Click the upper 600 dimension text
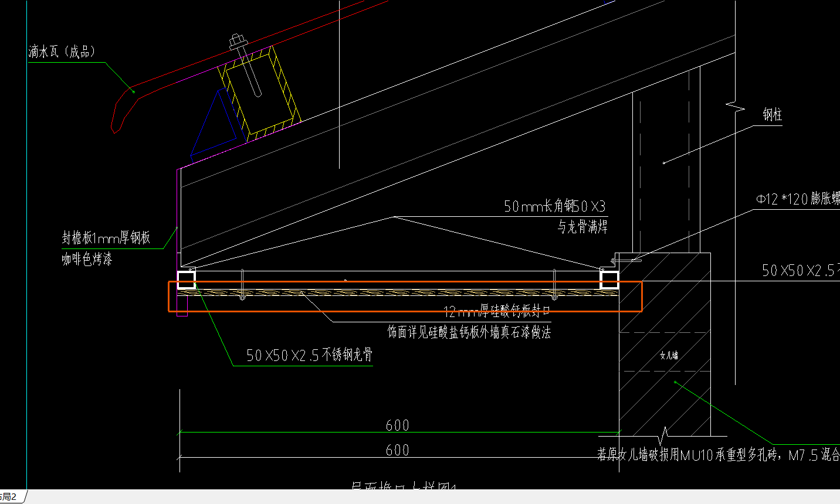The height and width of the screenshot is (504, 840). click(x=397, y=425)
